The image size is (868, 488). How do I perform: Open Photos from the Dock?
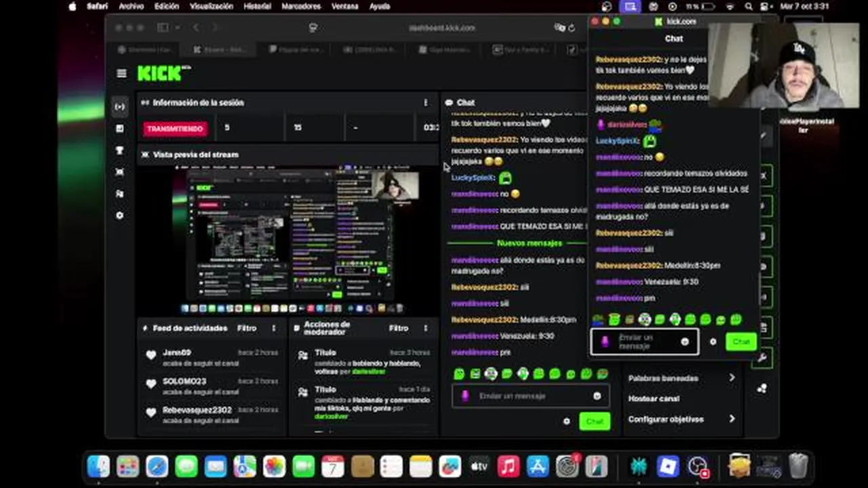tap(274, 466)
